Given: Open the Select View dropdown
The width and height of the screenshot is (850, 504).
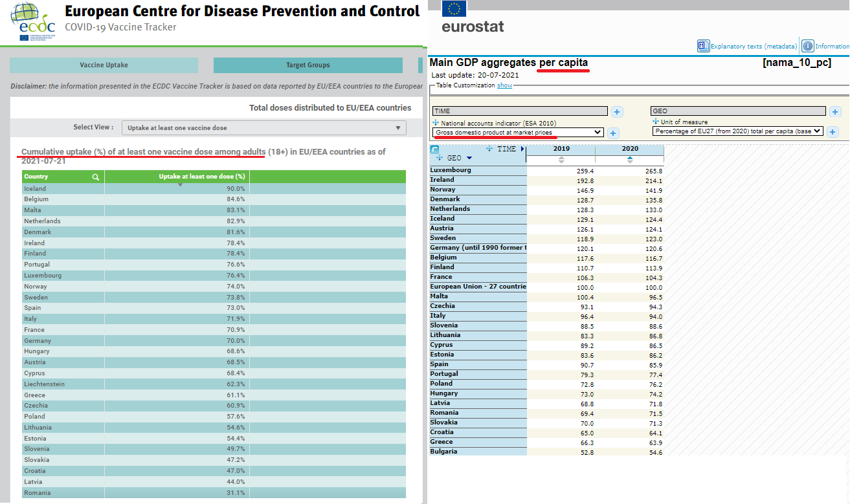Looking at the screenshot, I should pyautogui.click(x=264, y=127).
